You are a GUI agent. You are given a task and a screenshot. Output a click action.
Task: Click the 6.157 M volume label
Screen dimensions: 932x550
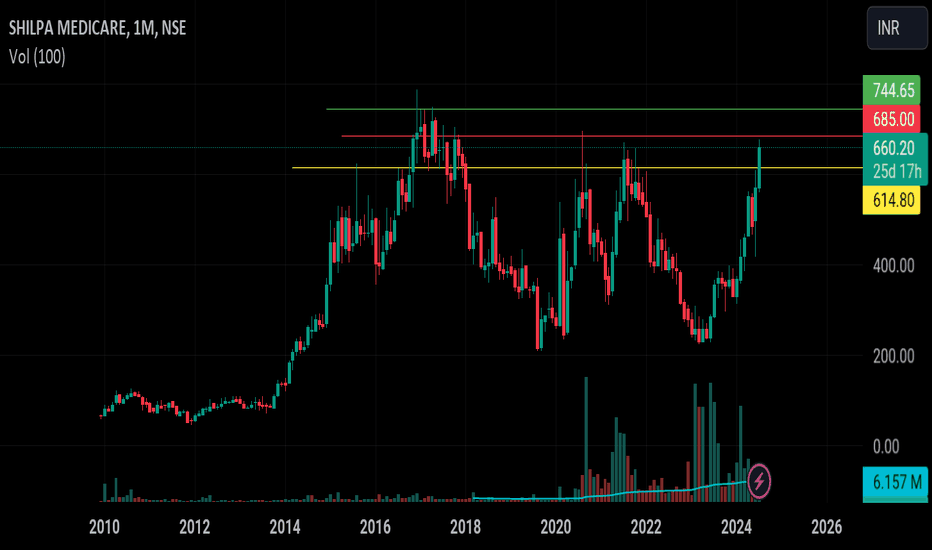click(x=895, y=482)
